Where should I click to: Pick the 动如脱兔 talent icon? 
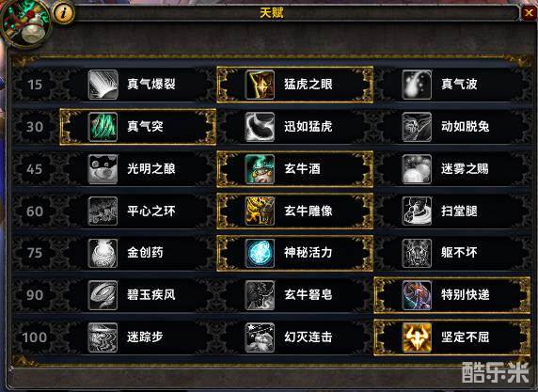coord(417,127)
